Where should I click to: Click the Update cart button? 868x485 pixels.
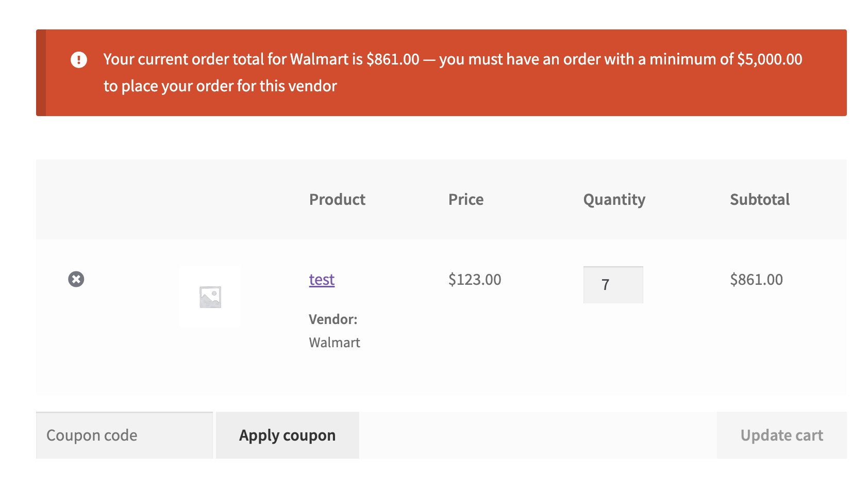(x=781, y=435)
